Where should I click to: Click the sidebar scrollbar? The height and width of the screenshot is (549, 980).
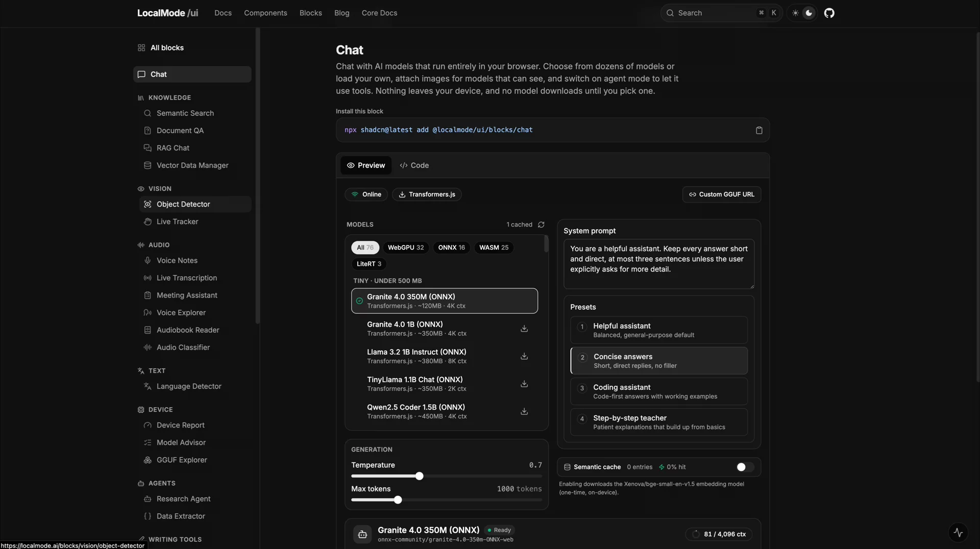257,176
